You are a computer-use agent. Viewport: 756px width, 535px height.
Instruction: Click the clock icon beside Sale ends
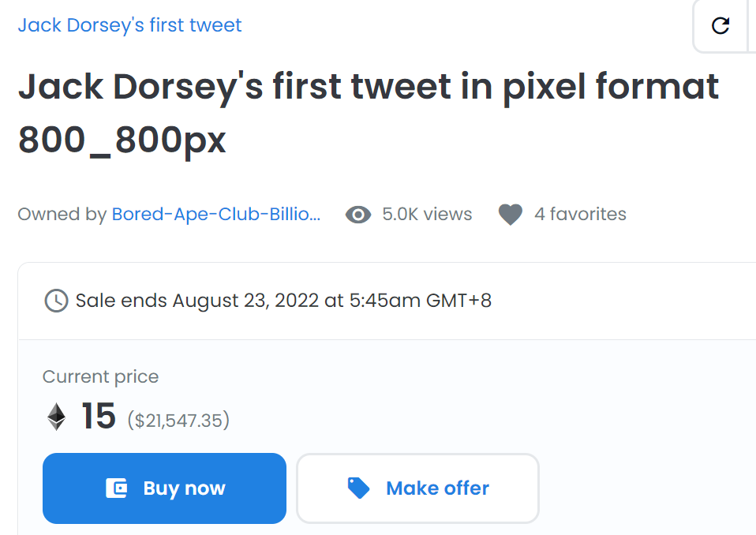tap(56, 301)
